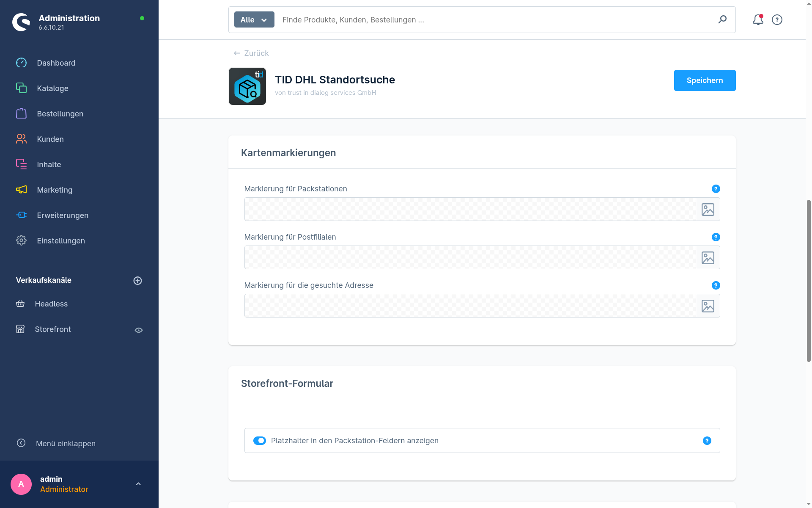Viewport: 812px width, 508px height.
Task: Click the gesuchte Adresse marker media field
Action: [x=470, y=306]
